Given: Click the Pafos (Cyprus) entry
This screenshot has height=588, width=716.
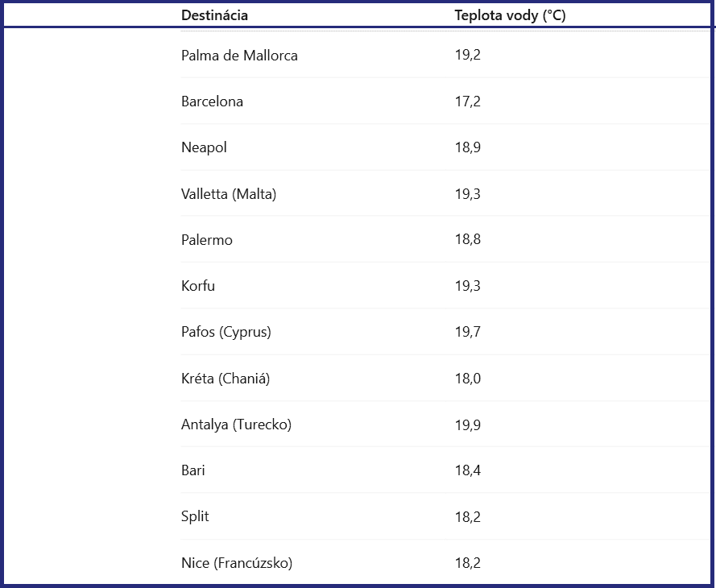Looking at the screenshot, I should 226,332.
